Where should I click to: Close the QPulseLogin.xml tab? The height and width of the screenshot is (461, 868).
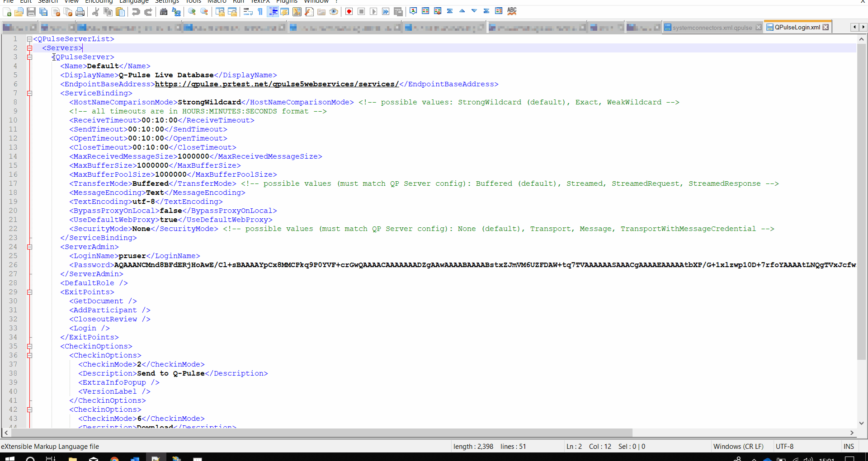click(x=826, y=27)
